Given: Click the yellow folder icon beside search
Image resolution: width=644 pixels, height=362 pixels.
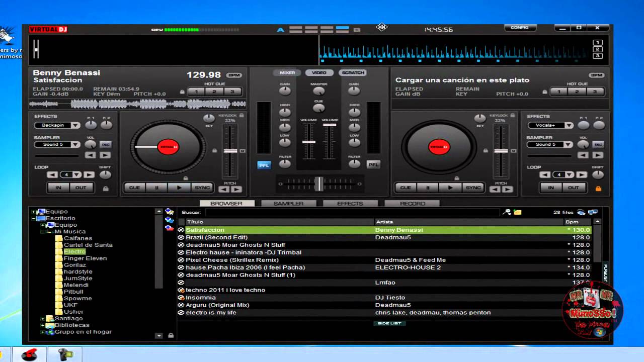Looking at the screenshot, I should point(517,212).
